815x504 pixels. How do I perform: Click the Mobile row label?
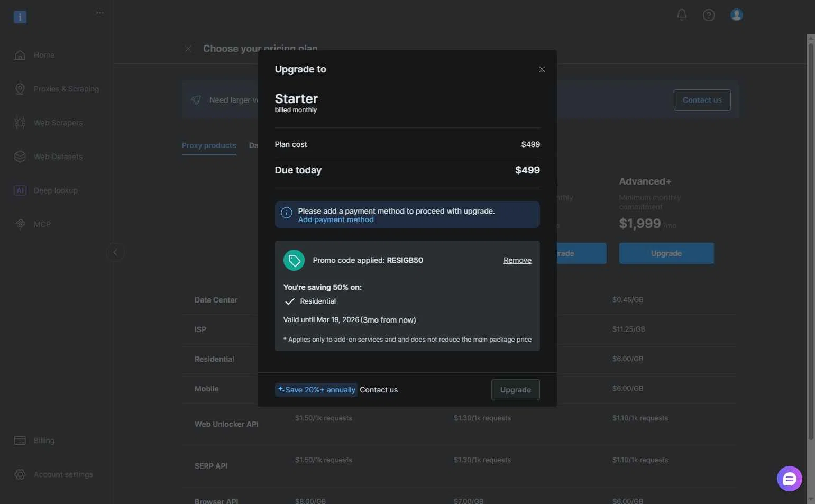click(206, 389)
